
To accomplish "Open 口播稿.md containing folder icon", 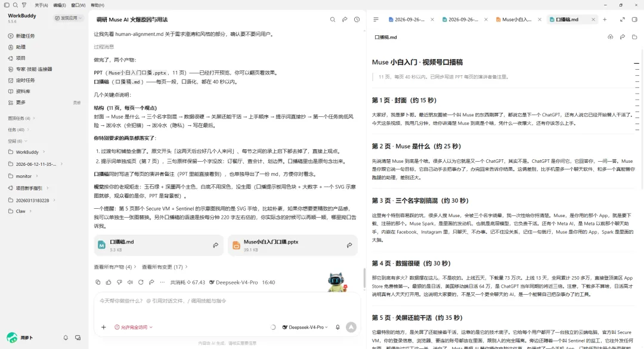I will (634, 37).
